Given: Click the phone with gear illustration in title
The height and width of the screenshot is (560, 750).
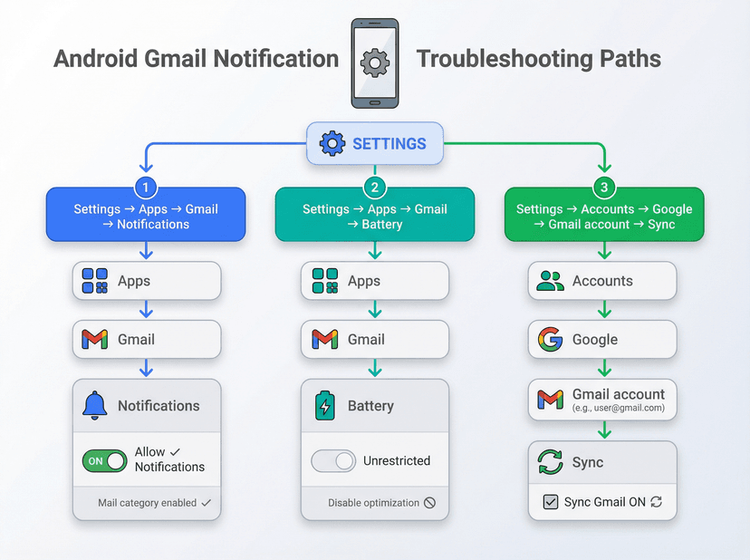Looking at the screenshot, I should pos(375,63).
